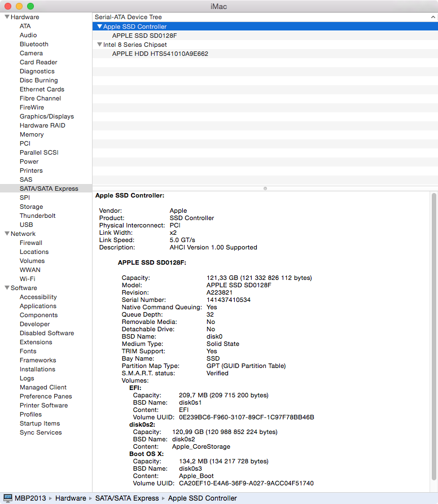The width and height of the screenshot is (438, 504).
Task: Collapse the Intel 8 Series Chipset triangle
Action: point(99,45)
